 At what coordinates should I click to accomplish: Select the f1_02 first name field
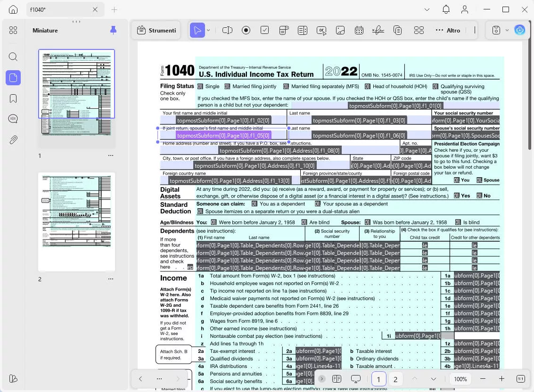[x=223, y=120]
